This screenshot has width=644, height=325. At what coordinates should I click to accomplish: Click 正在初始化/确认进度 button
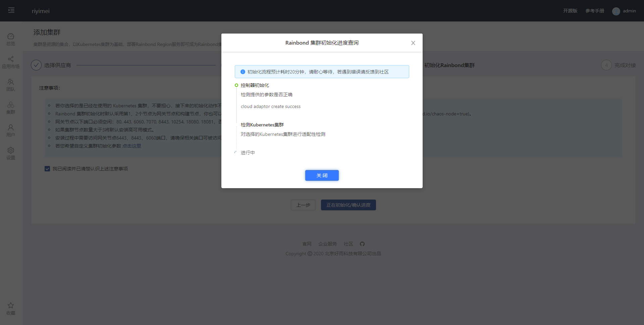coord(348,205)
